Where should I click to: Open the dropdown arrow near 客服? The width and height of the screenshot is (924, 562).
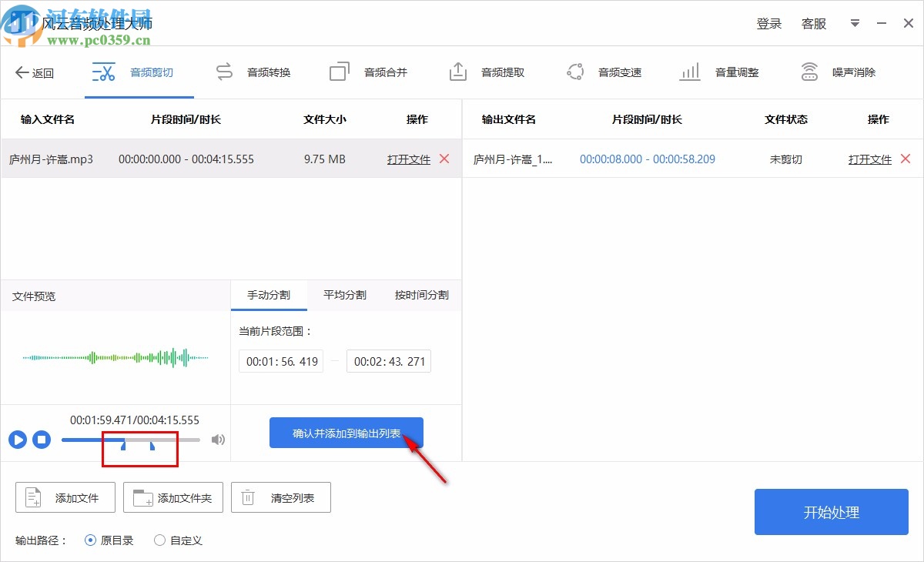pos(855,23)
